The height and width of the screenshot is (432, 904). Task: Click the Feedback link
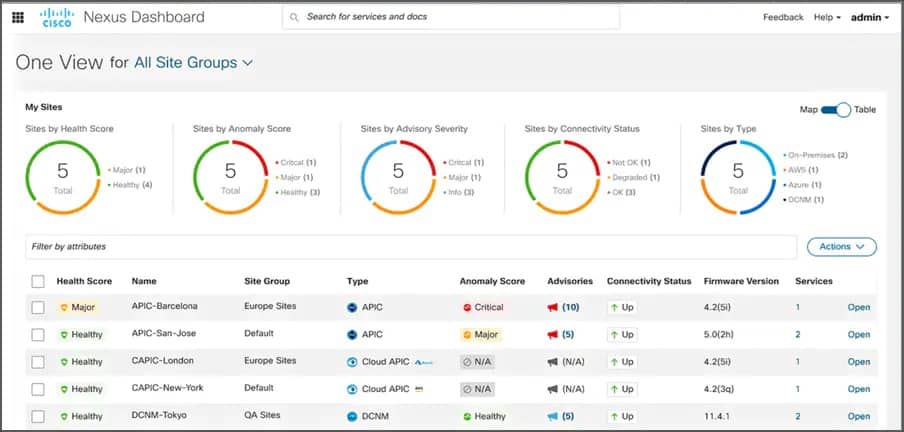click(x=783, y=17)
